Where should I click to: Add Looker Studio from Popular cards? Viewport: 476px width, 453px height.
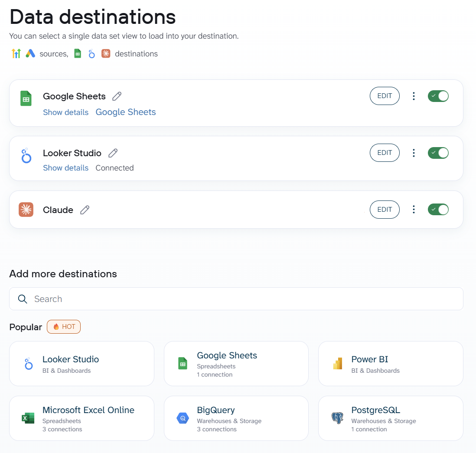pyautogui.click(x=82, y=364)
